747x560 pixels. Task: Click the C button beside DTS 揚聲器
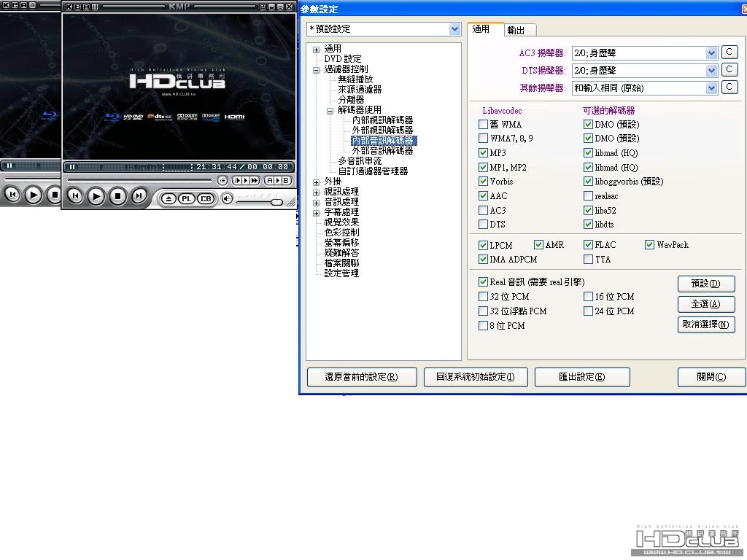pos(729,69)
